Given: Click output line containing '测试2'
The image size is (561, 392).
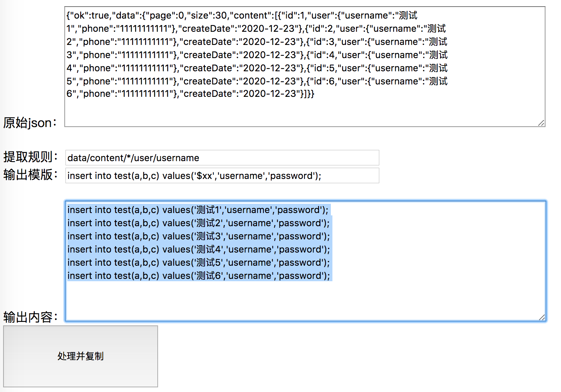Looking at the screenshot, I should pos(199,223).
